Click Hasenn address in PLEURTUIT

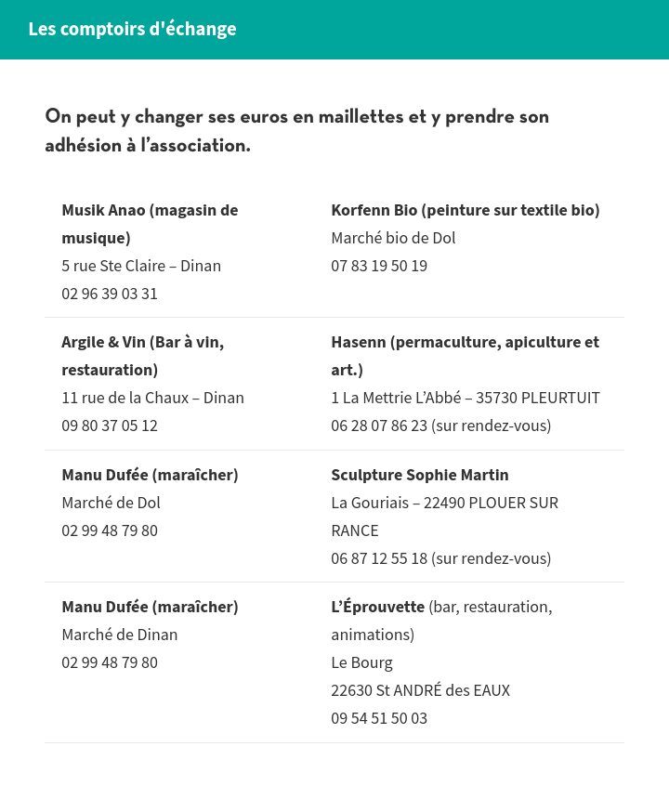[x=466, y=398]
